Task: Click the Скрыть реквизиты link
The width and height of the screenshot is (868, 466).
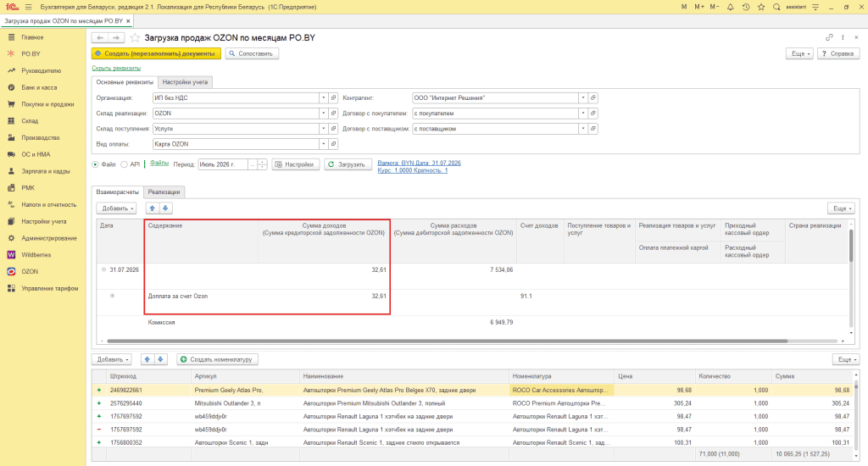Action: (x=116, y=68)
